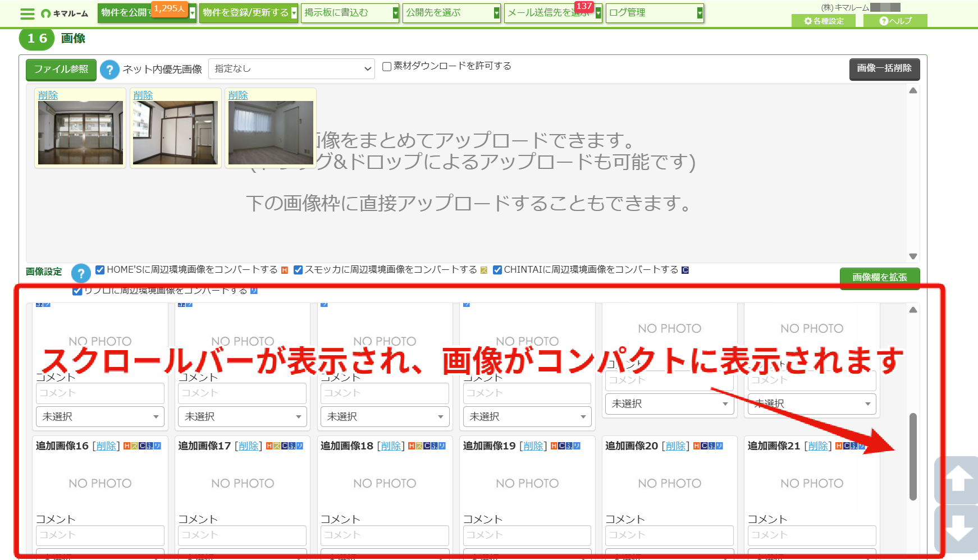The height and width of the screenshot is (560, 978).
Task: Click NO PHOTO area of 追加画像20
Action: tap(669, 483)
